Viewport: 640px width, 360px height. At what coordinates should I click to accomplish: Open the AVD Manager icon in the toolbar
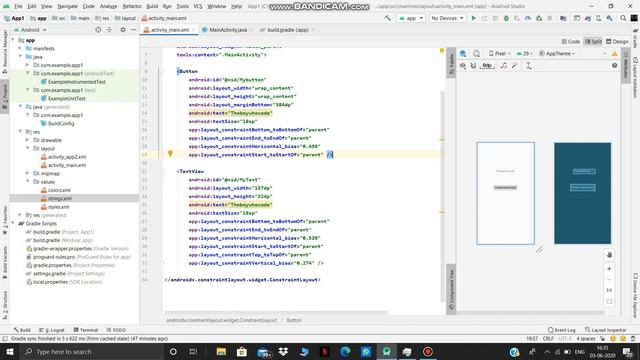tap(599, 18)
